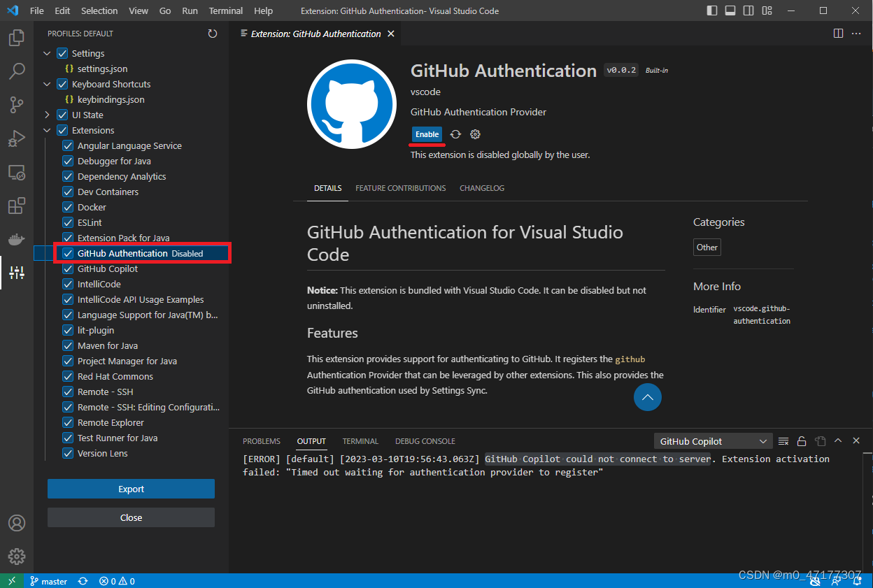
Task: Enable the GitHub Authentication extension
Action: pyautogui.click(x=427, y=134)
